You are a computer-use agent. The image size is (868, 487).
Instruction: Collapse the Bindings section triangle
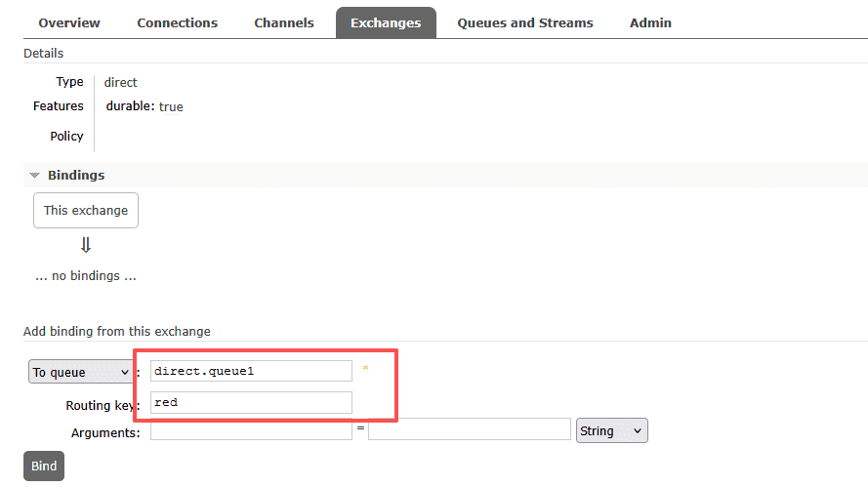[35, 176]
